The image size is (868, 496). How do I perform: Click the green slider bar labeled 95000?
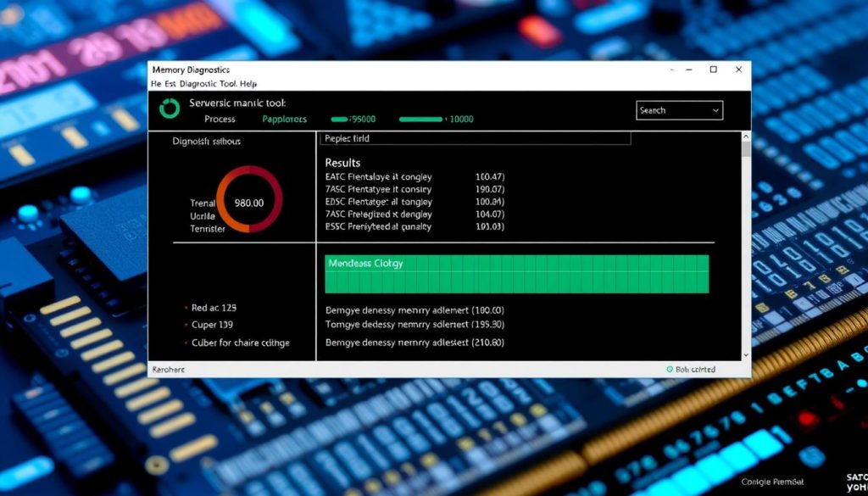click(x=339, y=120)
